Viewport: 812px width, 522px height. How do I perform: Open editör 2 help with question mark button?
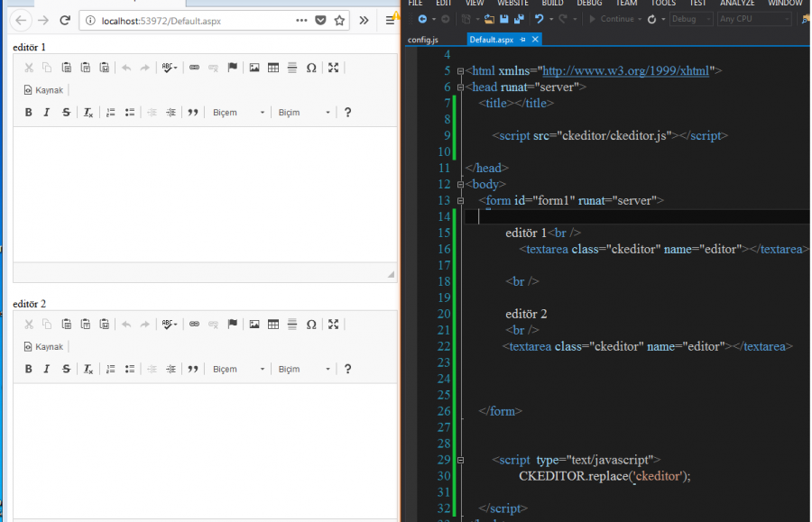(x=348, y=368)
